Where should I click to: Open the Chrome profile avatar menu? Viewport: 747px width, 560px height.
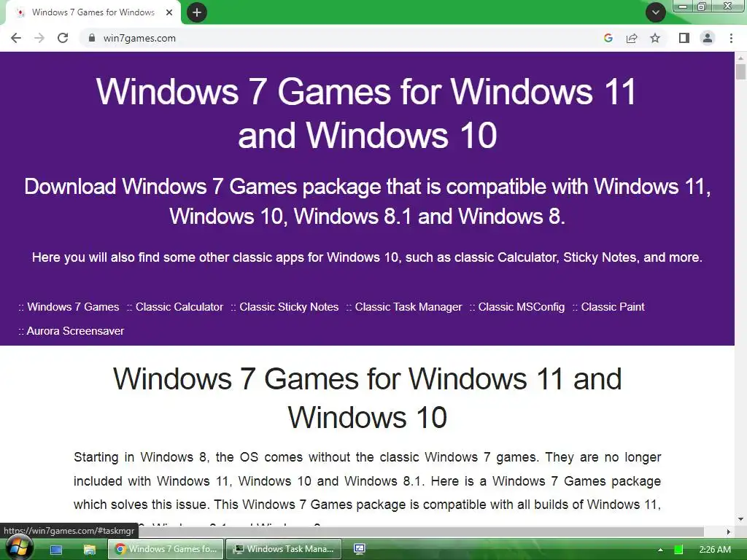708,38
